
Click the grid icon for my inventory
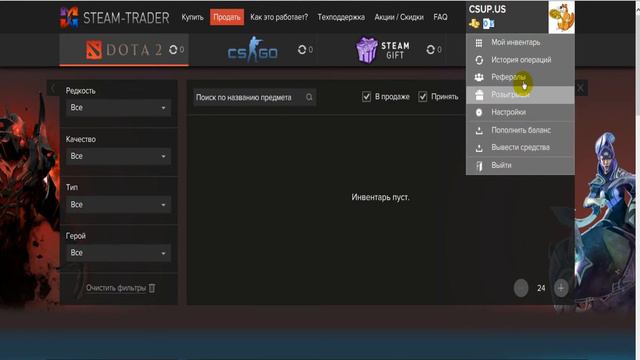tap(479, 42)
